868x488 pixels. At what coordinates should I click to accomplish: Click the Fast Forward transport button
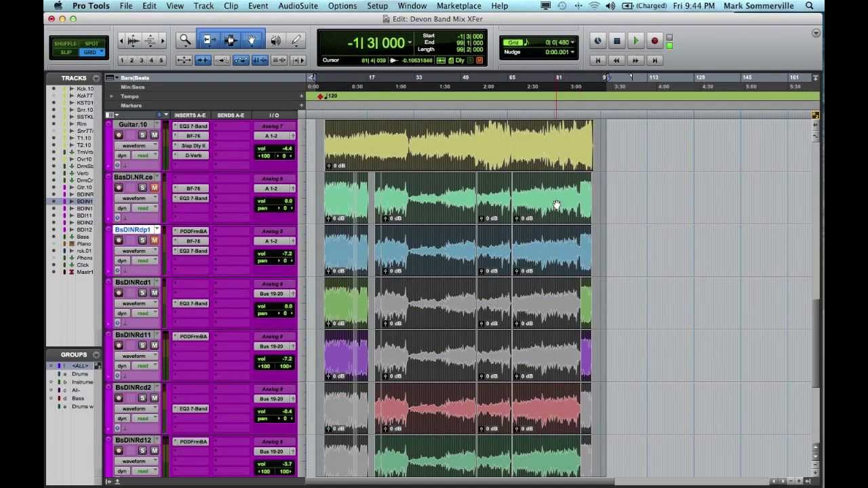(x=635, y=60)
